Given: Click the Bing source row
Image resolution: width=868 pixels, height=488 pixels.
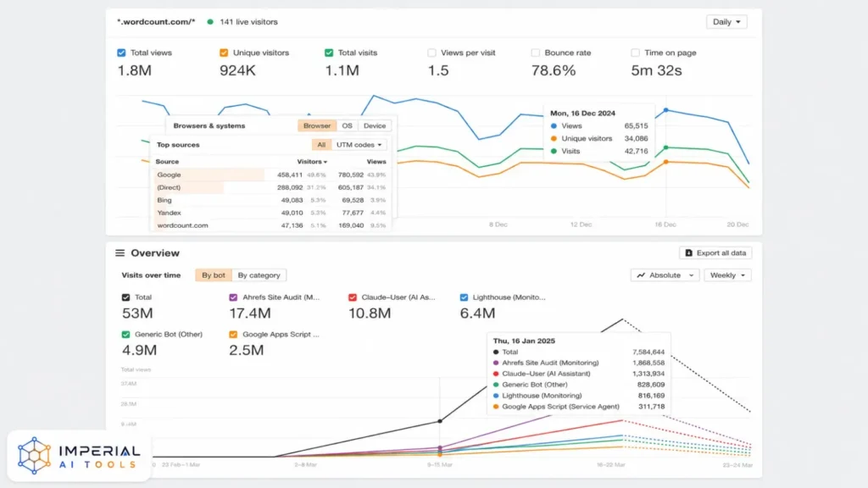Looking at the screenshot, I should pos(271,200).
